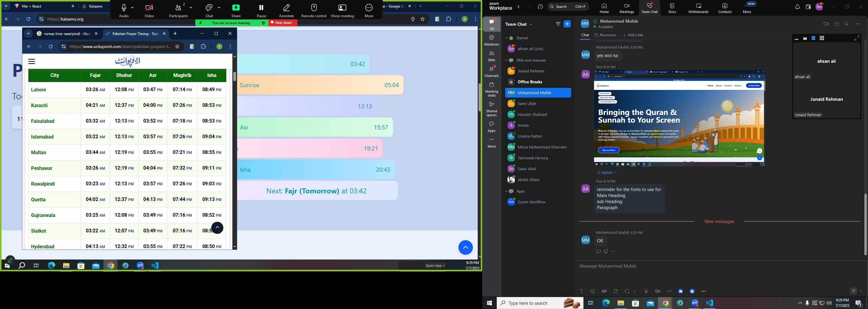Click the message input for Muhammad Muhib
The width and height of the screenshot is (868, 309).
click(x=719, y=266)
